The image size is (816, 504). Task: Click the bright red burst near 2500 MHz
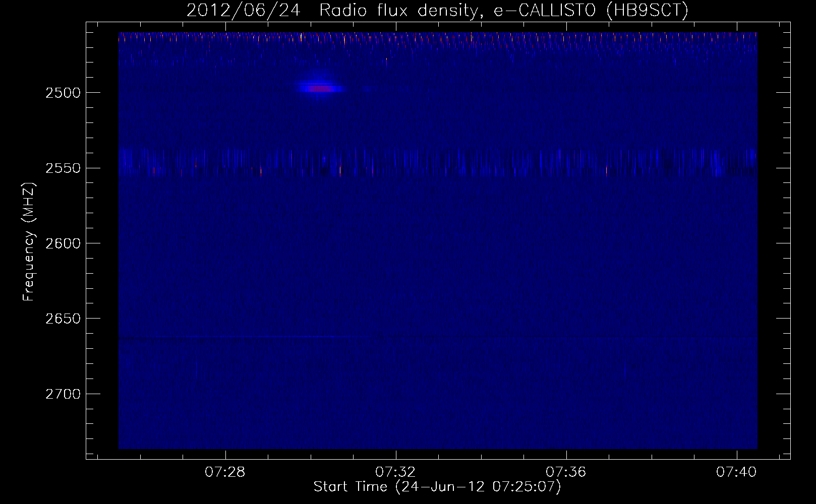click(321, 89)
